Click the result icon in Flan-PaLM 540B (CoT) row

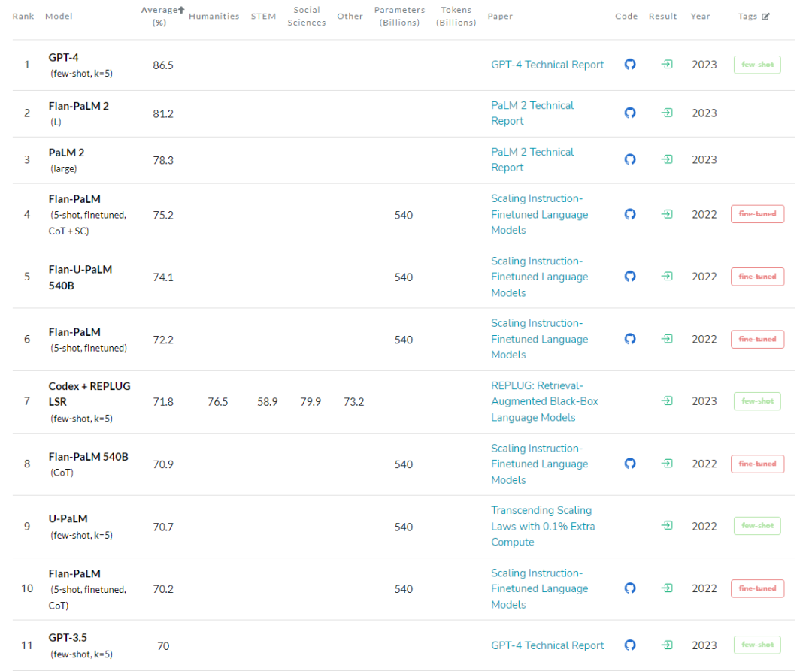click(667, 464)
